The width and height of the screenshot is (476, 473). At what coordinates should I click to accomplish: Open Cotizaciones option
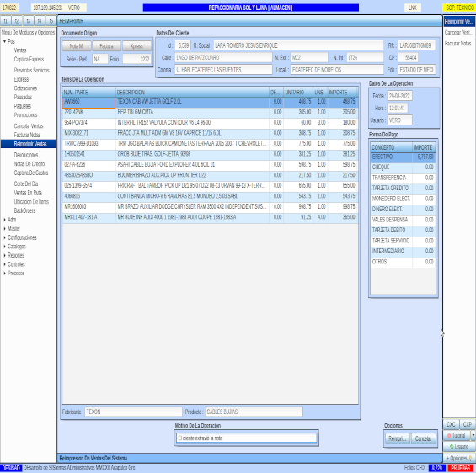click(25, 88)
